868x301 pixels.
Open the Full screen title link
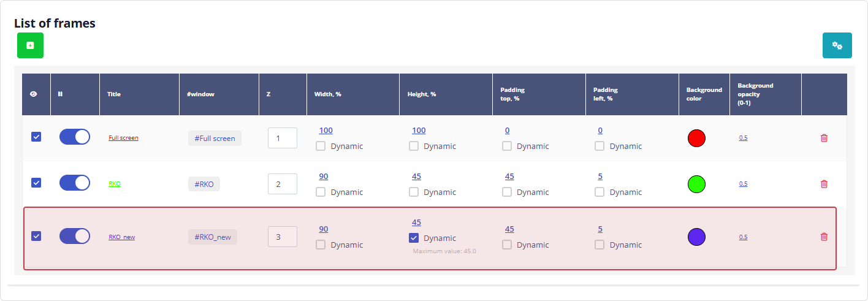(123, 138)
